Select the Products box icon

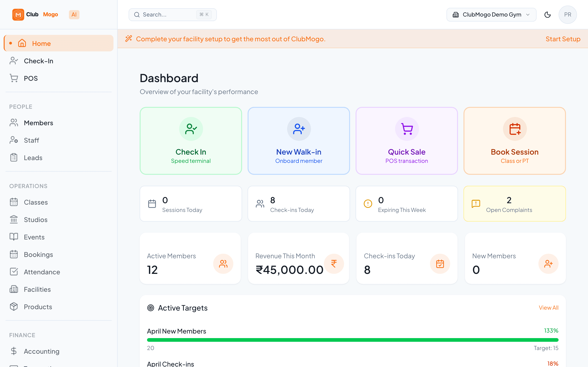(x=14, y=307)
